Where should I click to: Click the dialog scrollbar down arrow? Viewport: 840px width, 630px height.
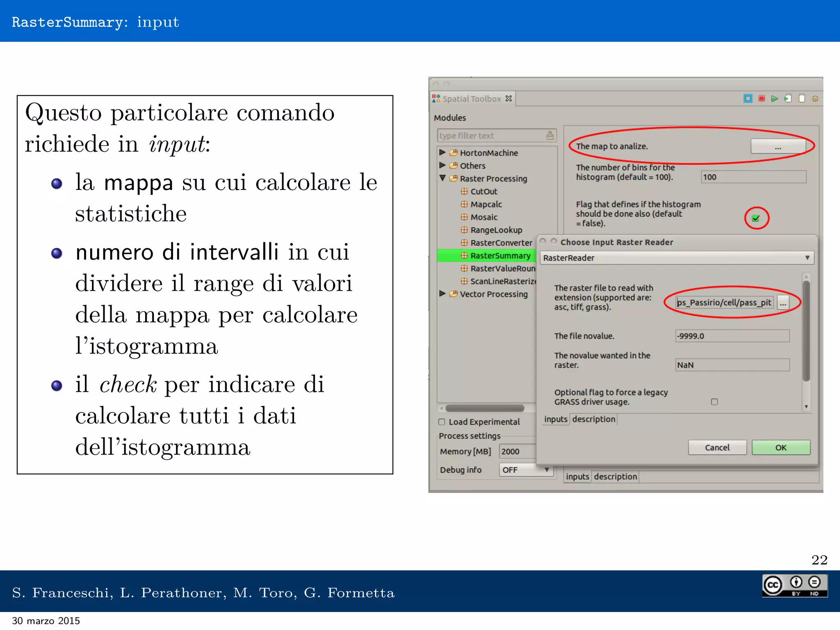point(806,407)
